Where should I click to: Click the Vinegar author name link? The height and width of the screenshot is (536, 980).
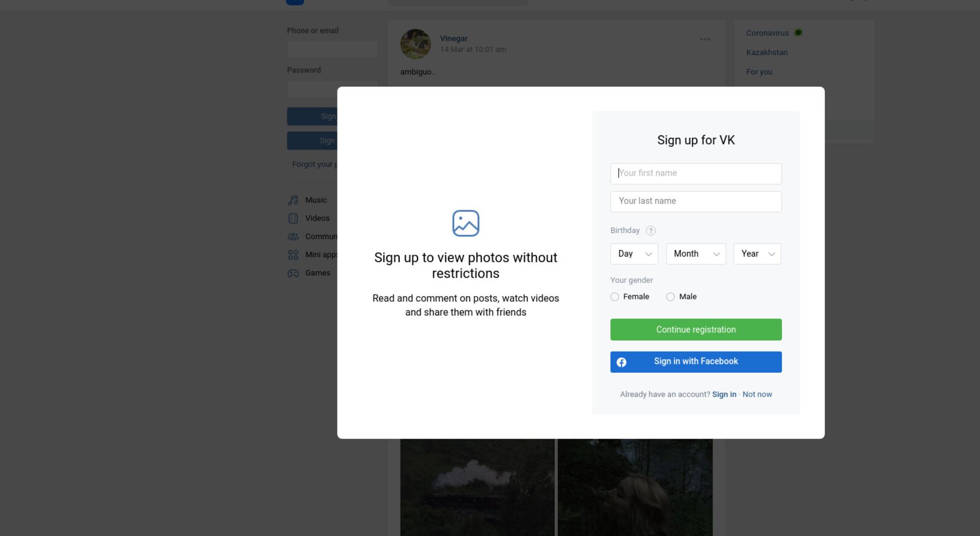click(454, 39)
